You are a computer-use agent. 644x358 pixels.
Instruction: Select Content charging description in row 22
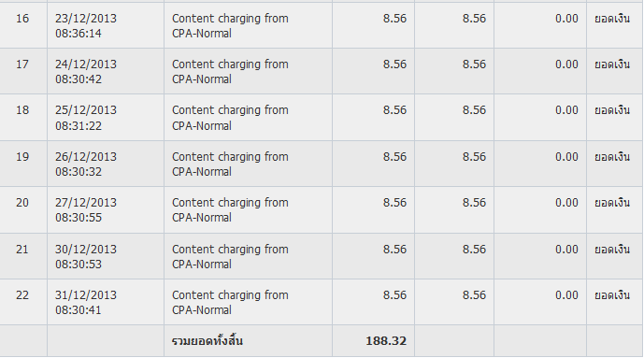click(230, 303)
